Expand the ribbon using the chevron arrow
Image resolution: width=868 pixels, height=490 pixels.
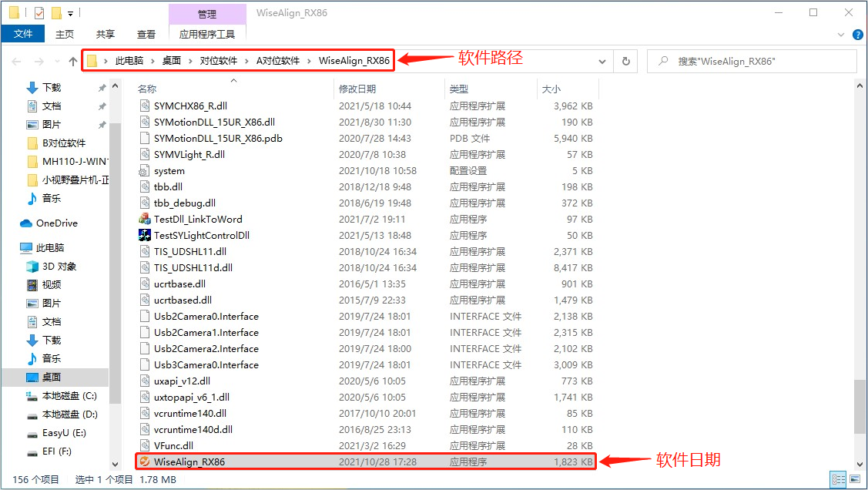pyautogui.click(x=842, y=35)
